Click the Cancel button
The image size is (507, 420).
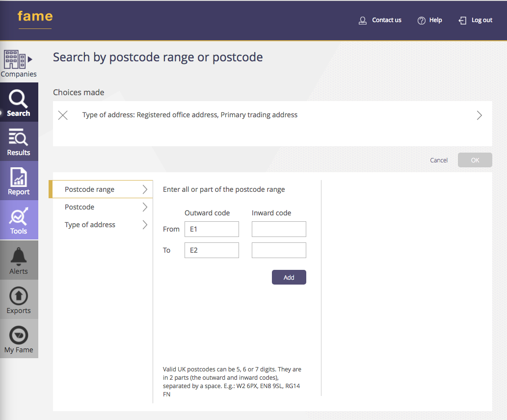tap(439, 160)
